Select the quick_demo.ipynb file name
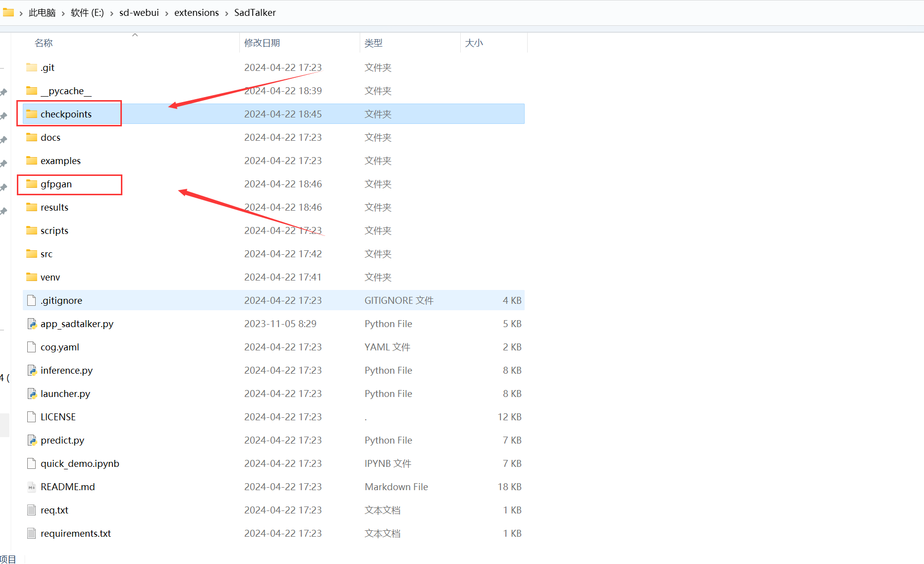 click(80, 463)
